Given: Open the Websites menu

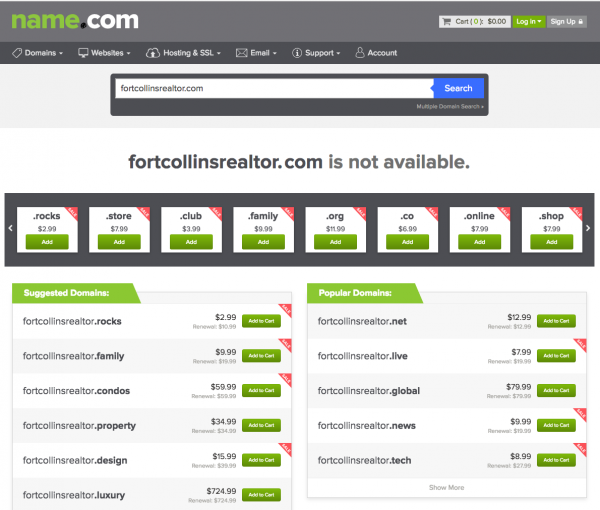Looking at the screenshot, I should pos(104,53).
